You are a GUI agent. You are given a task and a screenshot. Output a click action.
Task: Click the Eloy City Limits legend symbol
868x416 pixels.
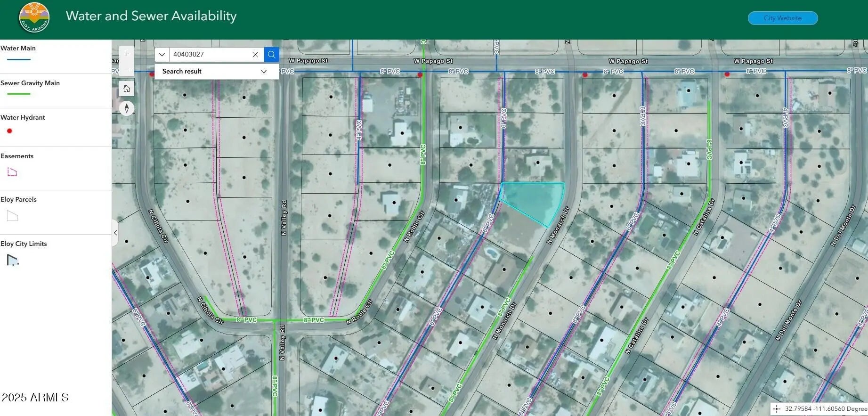pos(12,260)
